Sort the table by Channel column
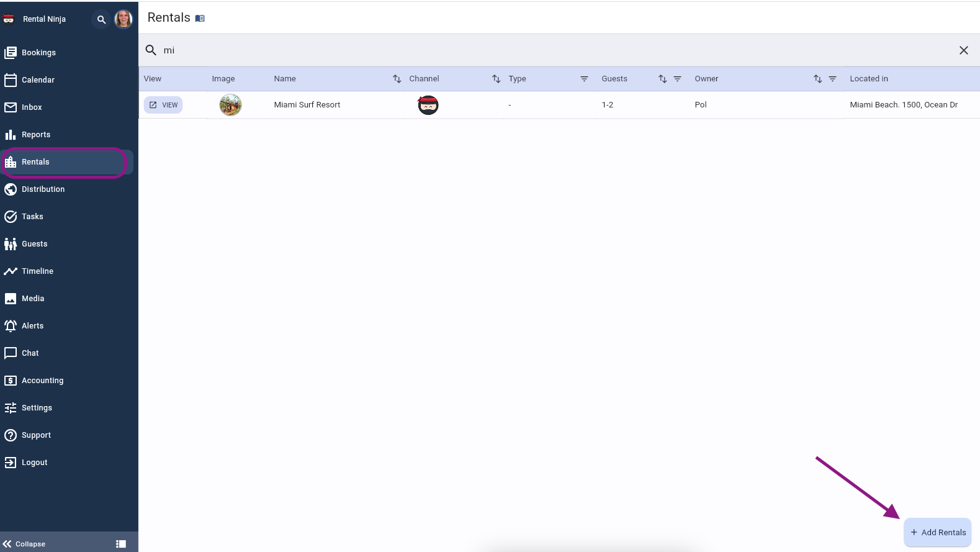Image resolution: width=980 pixels, height=552 pixels. (x=497, y=79)
